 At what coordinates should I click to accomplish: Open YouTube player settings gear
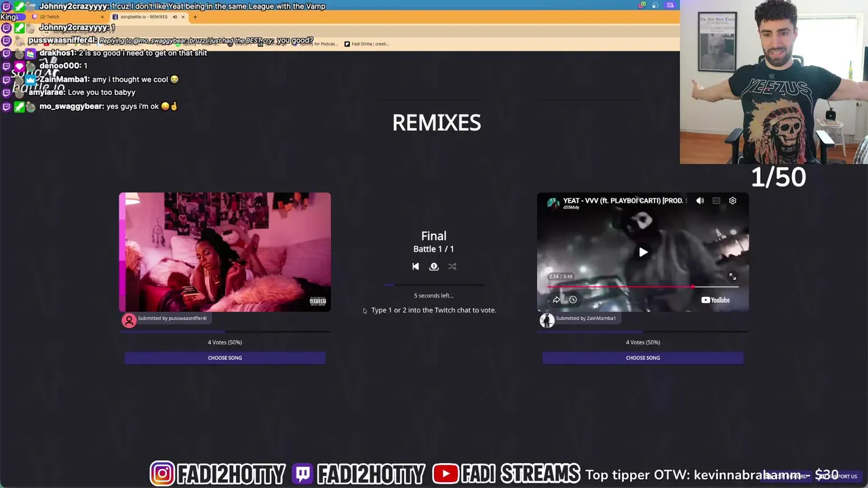click(x=732, y=201)
